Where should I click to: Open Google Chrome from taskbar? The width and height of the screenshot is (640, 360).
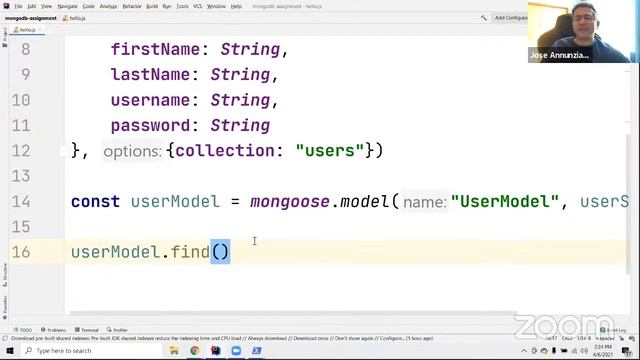195,351
